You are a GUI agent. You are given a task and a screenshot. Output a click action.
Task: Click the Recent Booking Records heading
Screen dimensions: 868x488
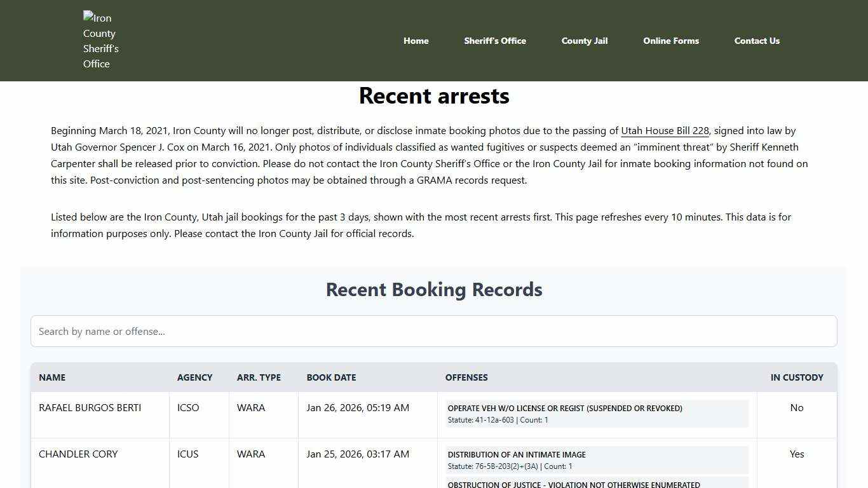coord(434,289)
